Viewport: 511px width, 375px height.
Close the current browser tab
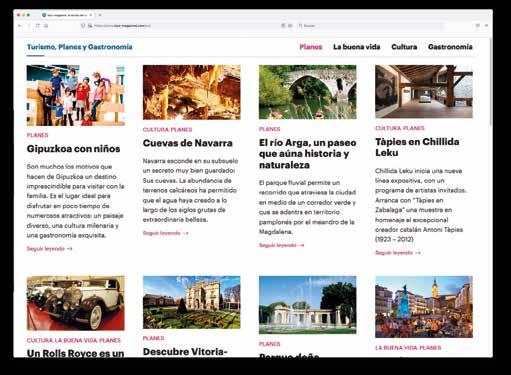[91, 15]
